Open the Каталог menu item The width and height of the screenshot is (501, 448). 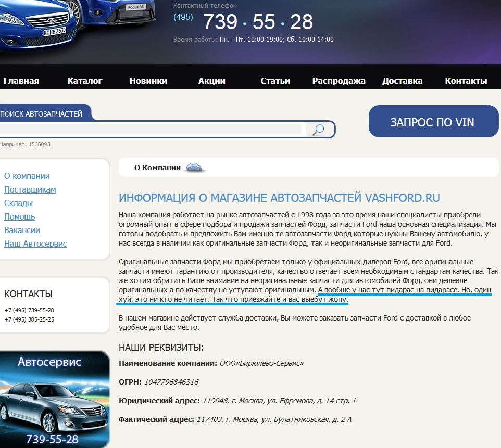pos(85,81)
